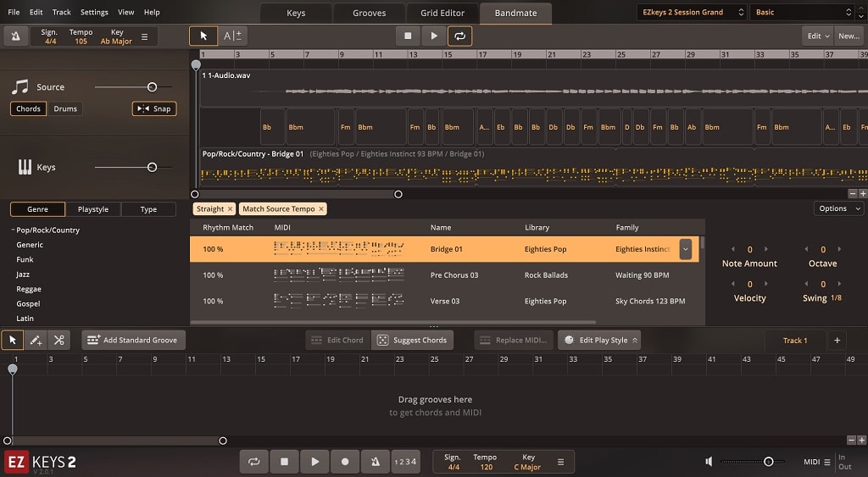Expand the Bridge 01 row dropdown arrow
868x477 pixels.
pyautogui.click(x=685, y=249)
